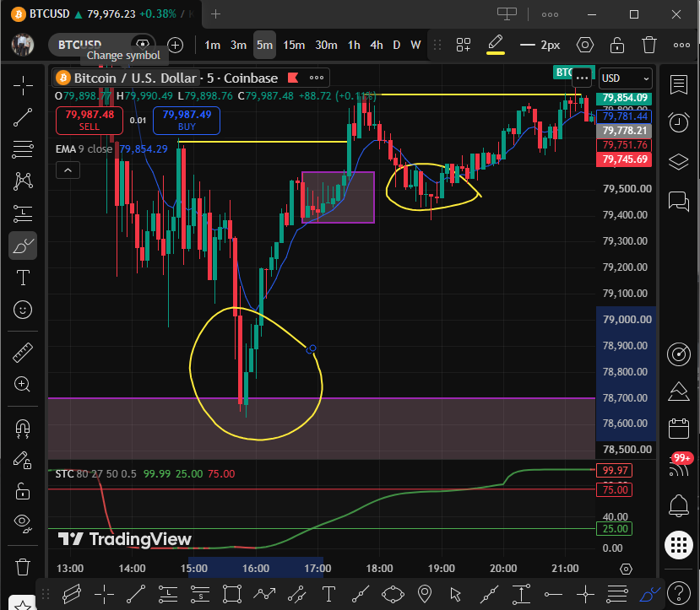Click the plus compare or add symbol button
The height and width of the screenshot is (610, 700).
click(175, 45)
